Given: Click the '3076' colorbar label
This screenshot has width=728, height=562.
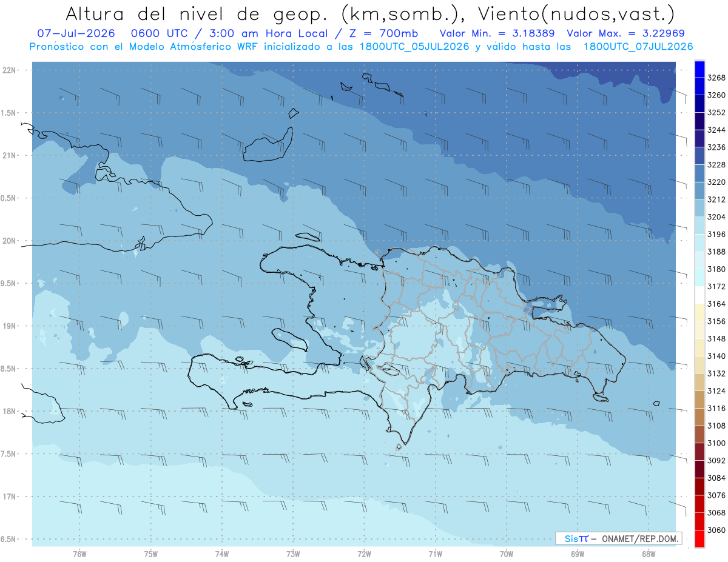Looking at the screenshot, I should pos(716,495).
